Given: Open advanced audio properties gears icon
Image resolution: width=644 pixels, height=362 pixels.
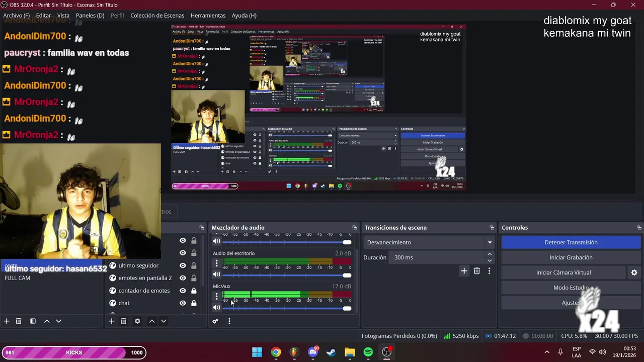Looking at the screenshot, I should (215, 321).
